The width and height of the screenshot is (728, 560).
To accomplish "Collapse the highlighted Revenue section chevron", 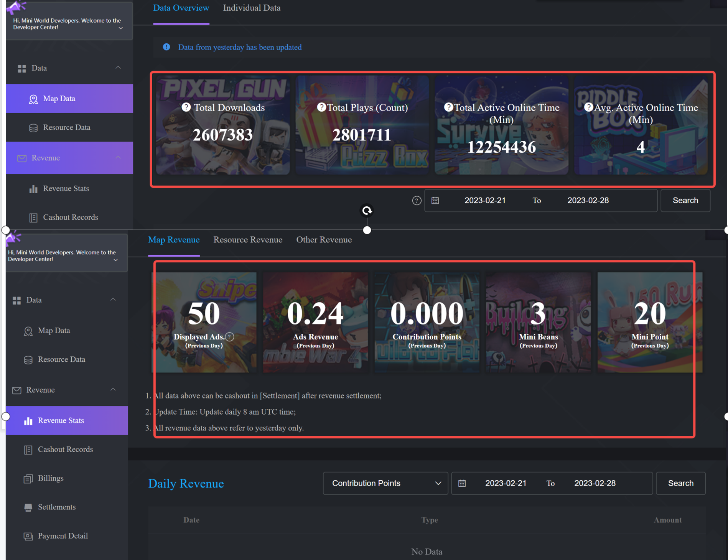I will coord(118,158).
